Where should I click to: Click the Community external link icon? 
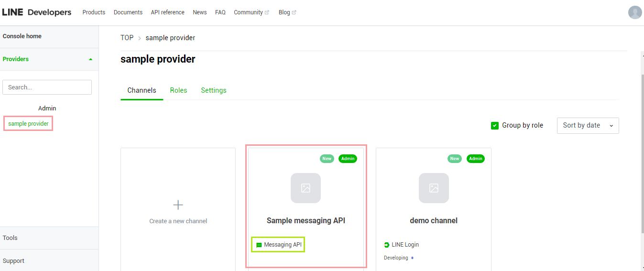[267, 12]
